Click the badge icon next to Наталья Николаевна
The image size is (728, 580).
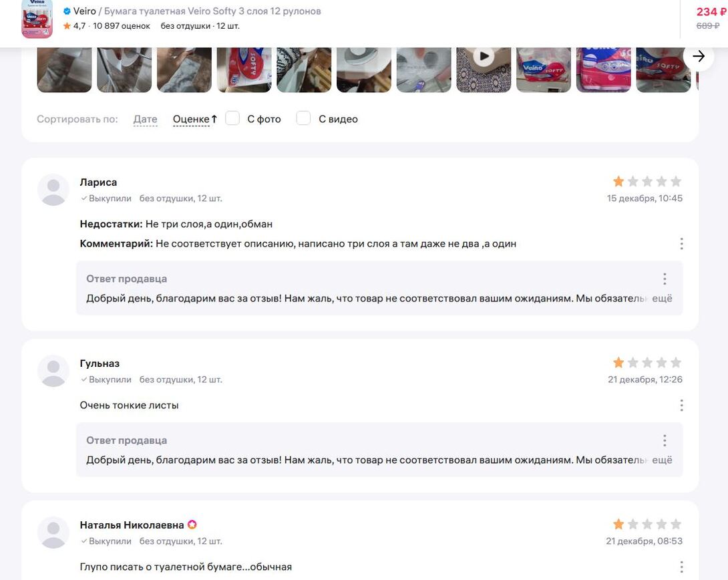(x=192, y=525)
